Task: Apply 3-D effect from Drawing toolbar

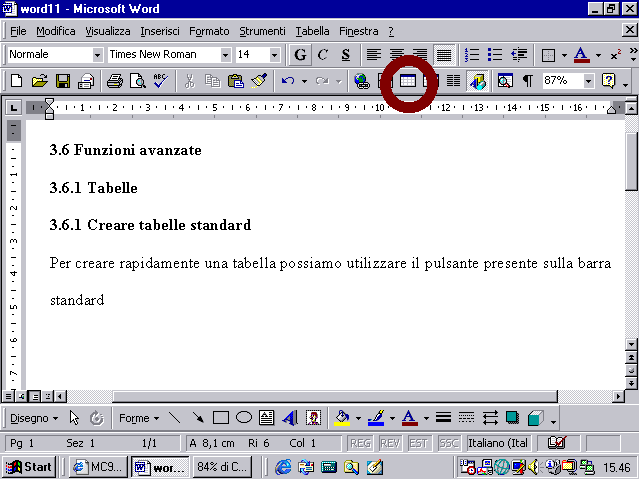Action: coord(535,418)
